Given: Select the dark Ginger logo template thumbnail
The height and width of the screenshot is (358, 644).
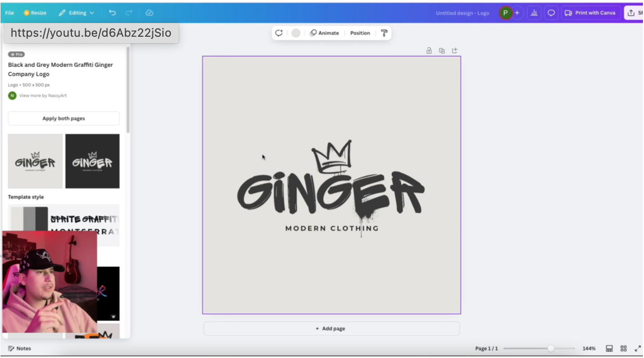Looking at the screenshot, I should (x=92, y=161).
